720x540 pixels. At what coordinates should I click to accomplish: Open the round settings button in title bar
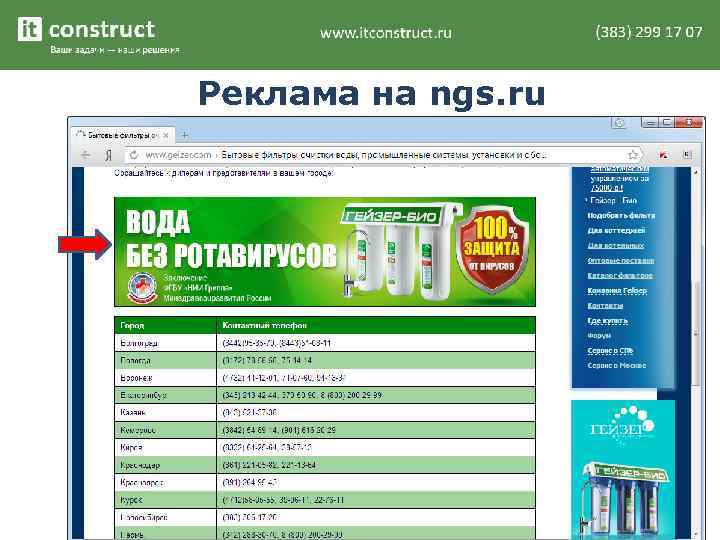click(619, 123)
